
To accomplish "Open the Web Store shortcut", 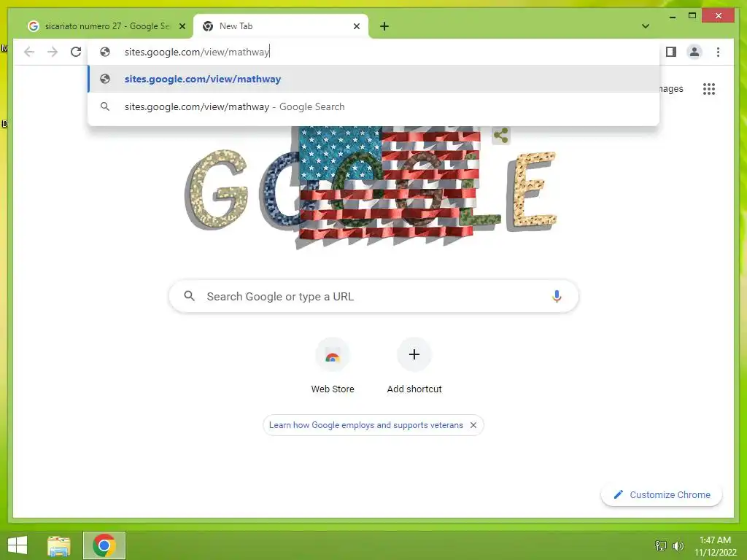I will pos(333,366).
